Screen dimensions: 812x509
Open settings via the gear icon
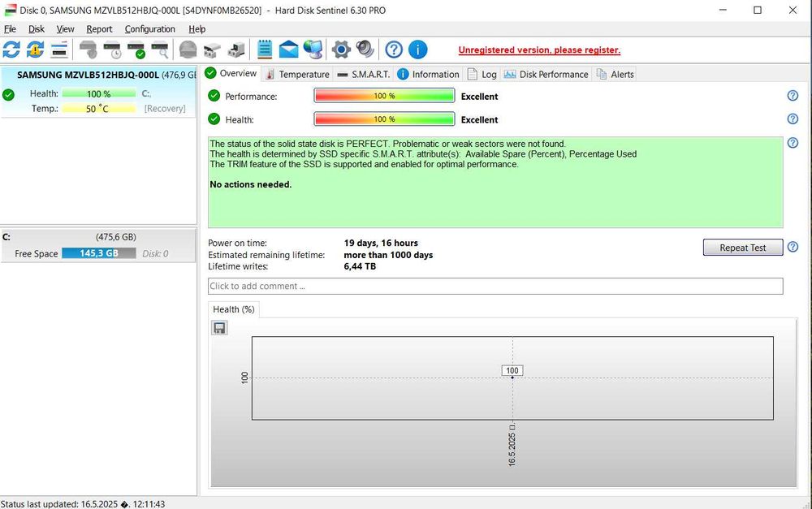[341, 50]
